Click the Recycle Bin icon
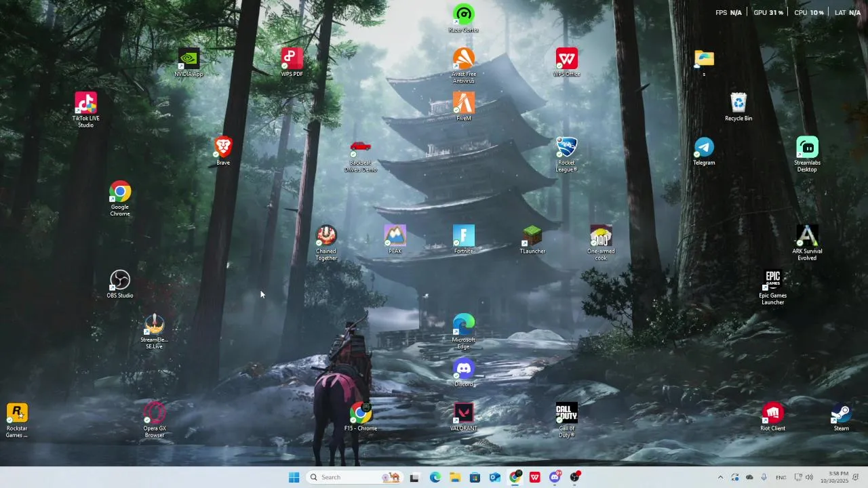 coord(738,106)
